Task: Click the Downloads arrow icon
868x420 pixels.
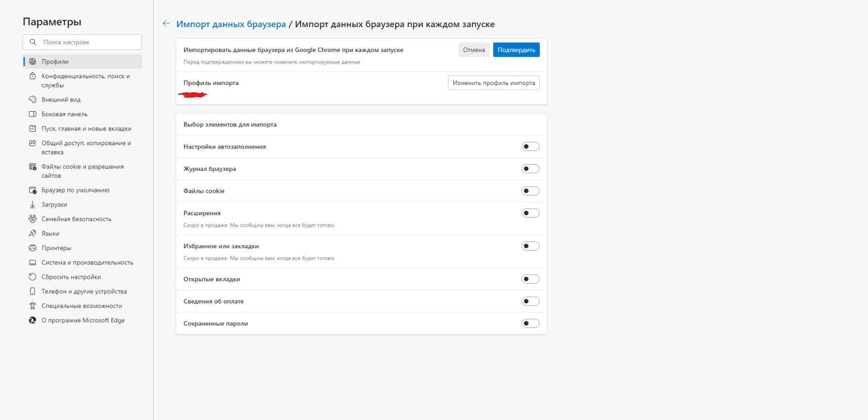Action: (x=33, y=205)
